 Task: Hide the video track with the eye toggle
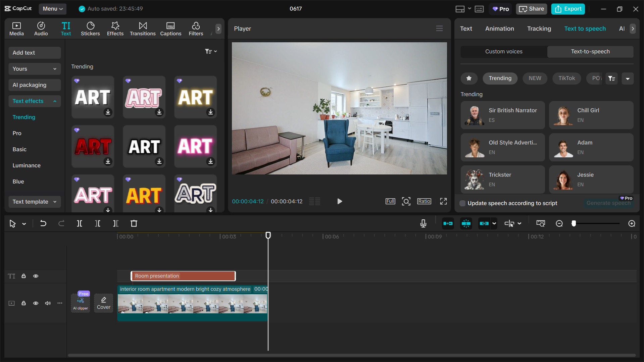36,303
